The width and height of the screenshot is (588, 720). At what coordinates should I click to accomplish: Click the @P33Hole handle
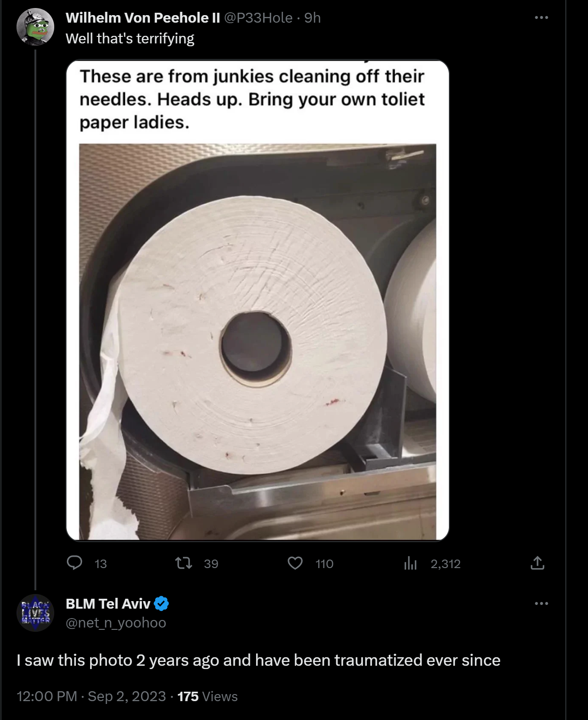[x=258, y=18]
